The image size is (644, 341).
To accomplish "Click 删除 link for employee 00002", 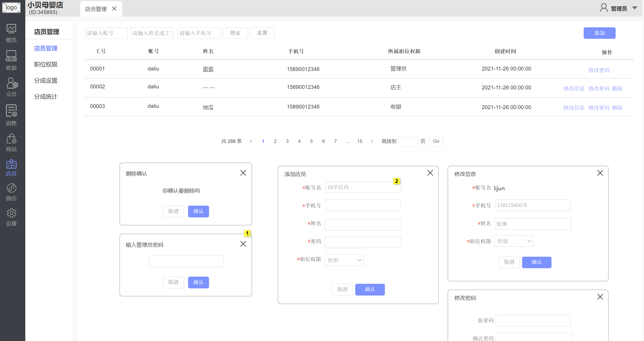I will click(617, 88).
